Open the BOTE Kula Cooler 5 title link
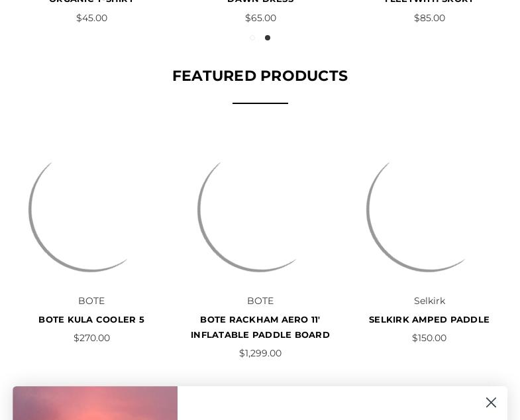520x420 pixels. [x=91, y=319]
